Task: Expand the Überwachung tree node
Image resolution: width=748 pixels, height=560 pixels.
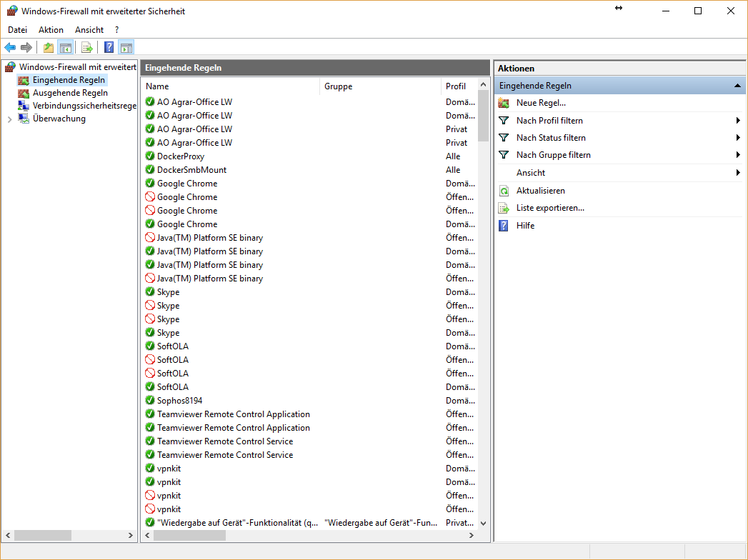Action: pos(9,119)
